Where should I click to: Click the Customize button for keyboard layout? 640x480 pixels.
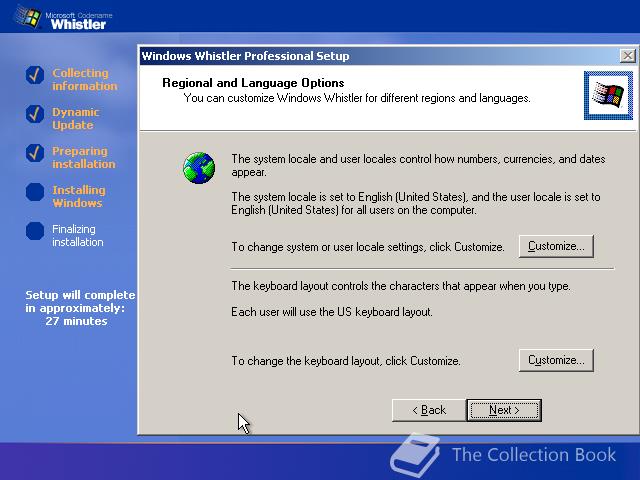(556, 360)
